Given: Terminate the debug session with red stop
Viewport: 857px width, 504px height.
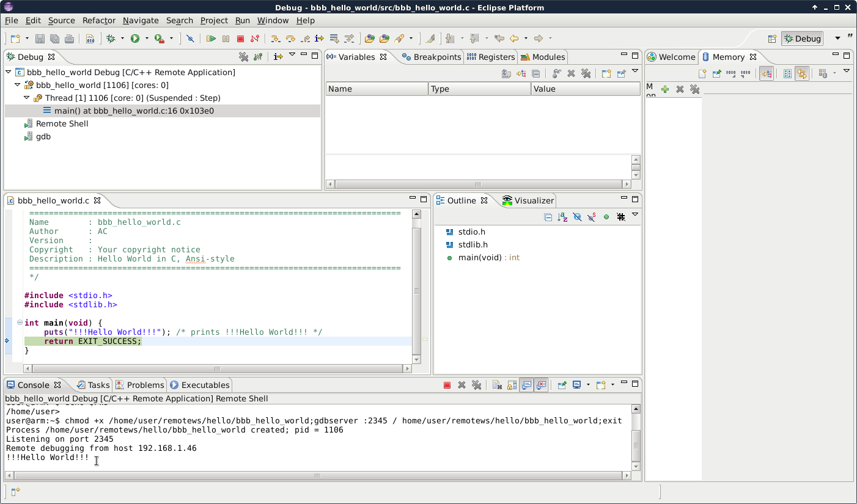Looking at the screenshot, I should pos(240,38).
